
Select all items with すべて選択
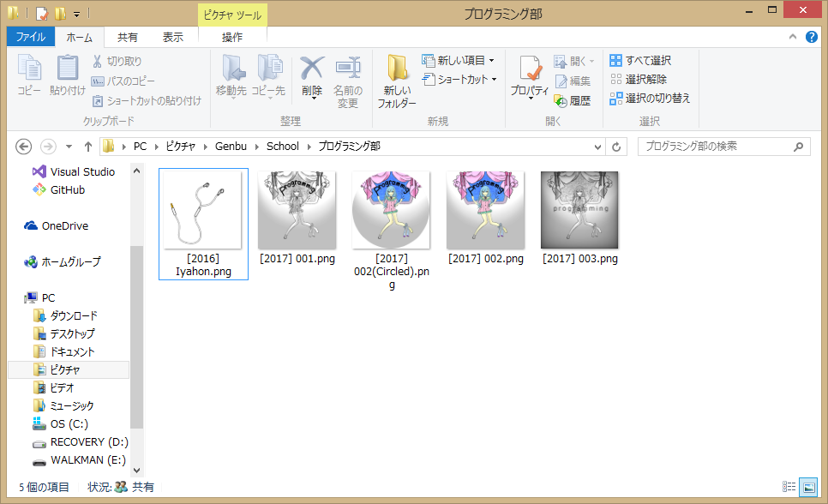click(x=640, y=61)
